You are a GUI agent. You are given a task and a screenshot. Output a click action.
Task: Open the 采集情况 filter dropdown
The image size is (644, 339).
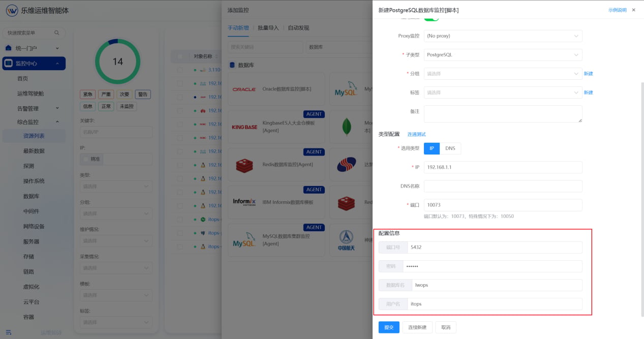coord(116,268)
